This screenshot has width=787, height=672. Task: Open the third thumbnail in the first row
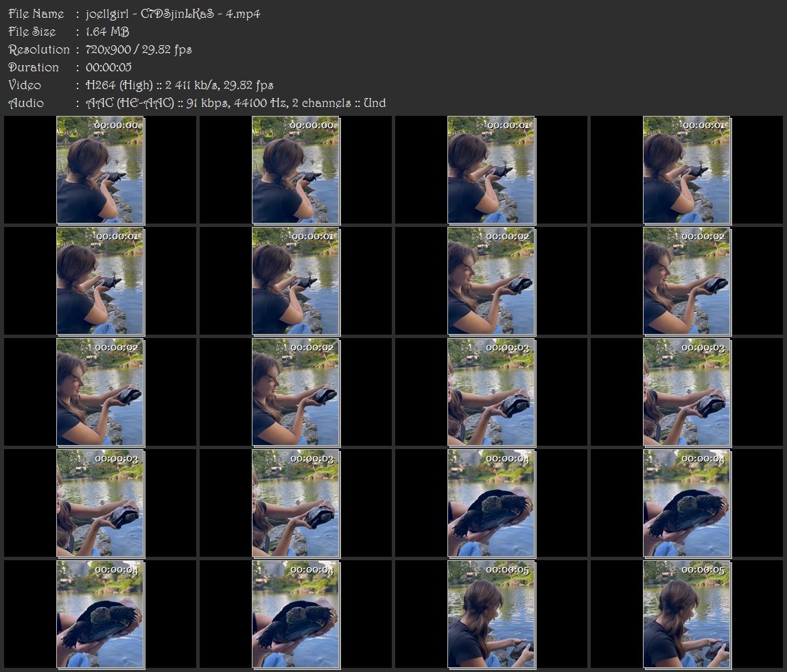click(491, 170)
